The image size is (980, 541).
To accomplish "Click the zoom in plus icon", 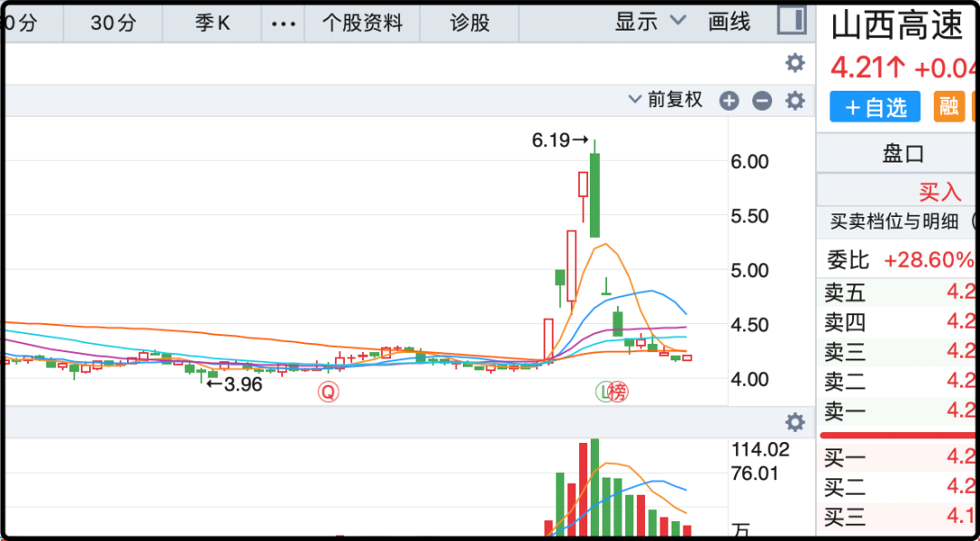I will [730, 101].
